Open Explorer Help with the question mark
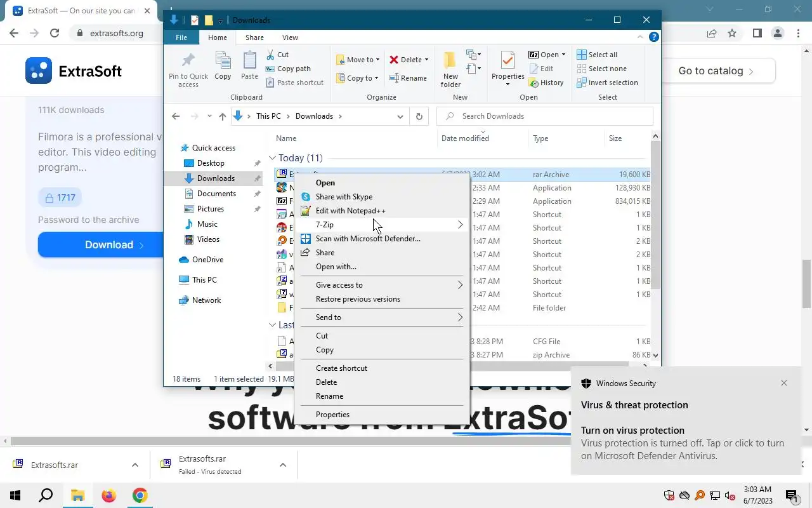The height and width of the screenshot is (508, 812). (x=654, y=37)
